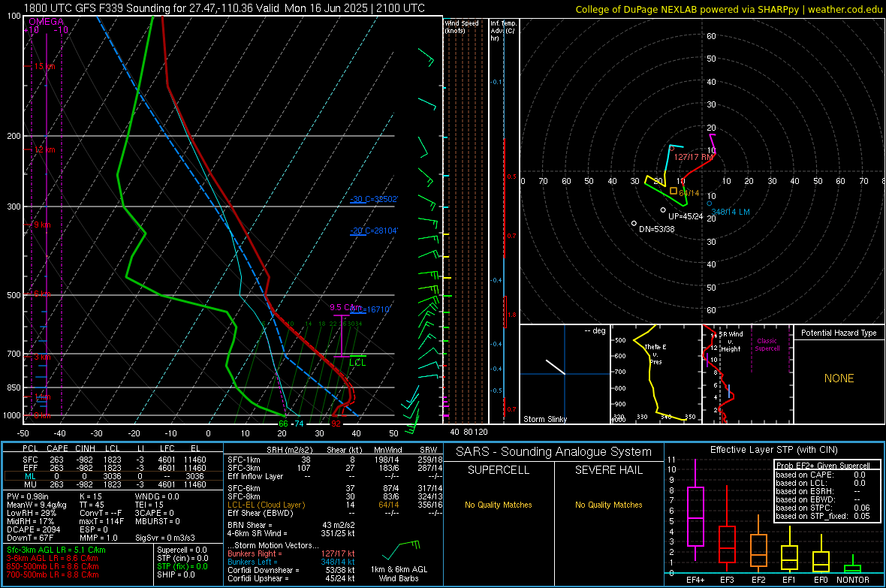Click the Storm Slinky white line graphic
The width and height of the screenshot is (886, 588).
click(x=556, y=366)
